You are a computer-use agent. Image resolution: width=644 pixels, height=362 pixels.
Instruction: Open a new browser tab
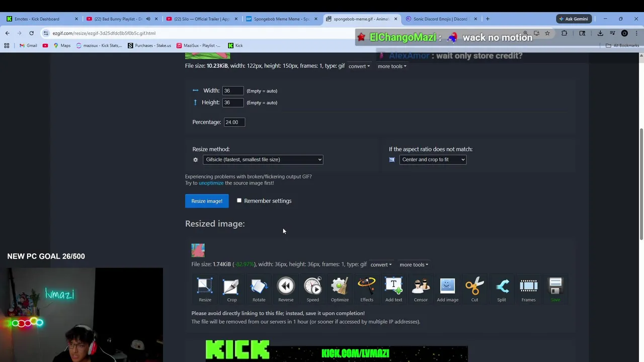click(x=487, y=19)
